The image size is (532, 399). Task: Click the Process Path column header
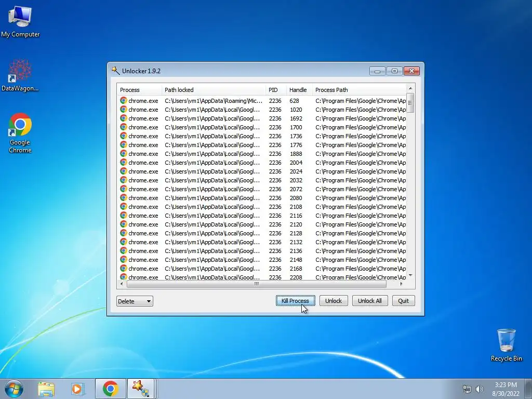pos(359,90)
